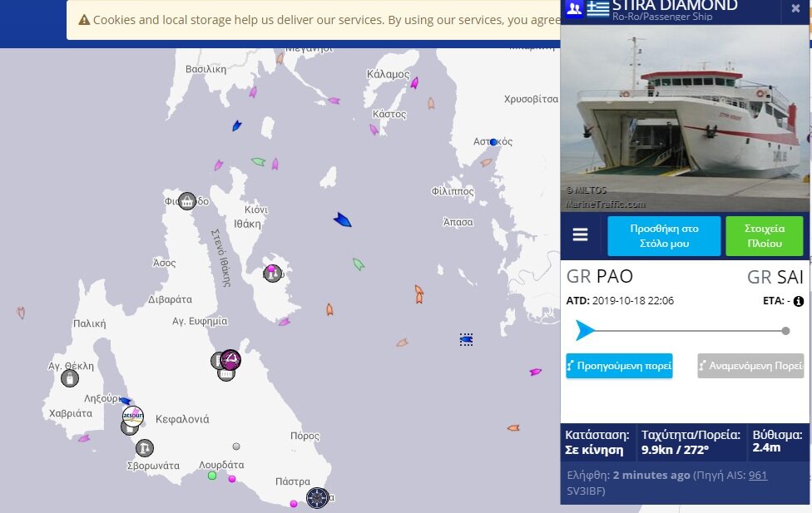The image size is (812, 513).
Task: Open Στοιχεία Πλοίου vessel details
Action: [x=764, y=236]
